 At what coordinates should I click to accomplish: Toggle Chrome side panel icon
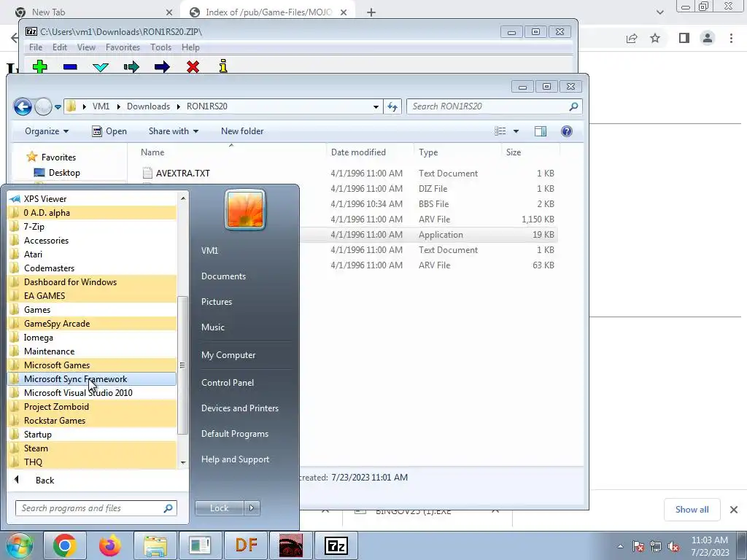click(x=684, y=38)
